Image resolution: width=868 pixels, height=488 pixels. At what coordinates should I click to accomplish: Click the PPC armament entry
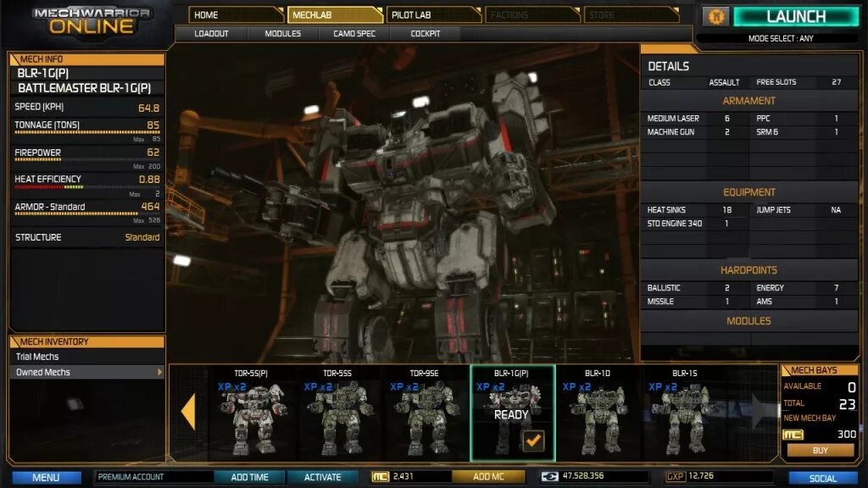point(804,119)
